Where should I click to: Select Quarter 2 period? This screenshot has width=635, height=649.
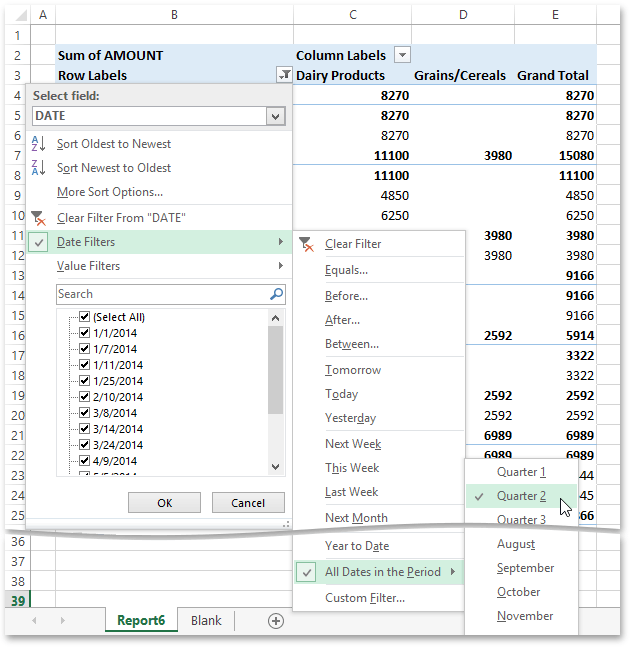pyautogui.click(x=521, y=496)
